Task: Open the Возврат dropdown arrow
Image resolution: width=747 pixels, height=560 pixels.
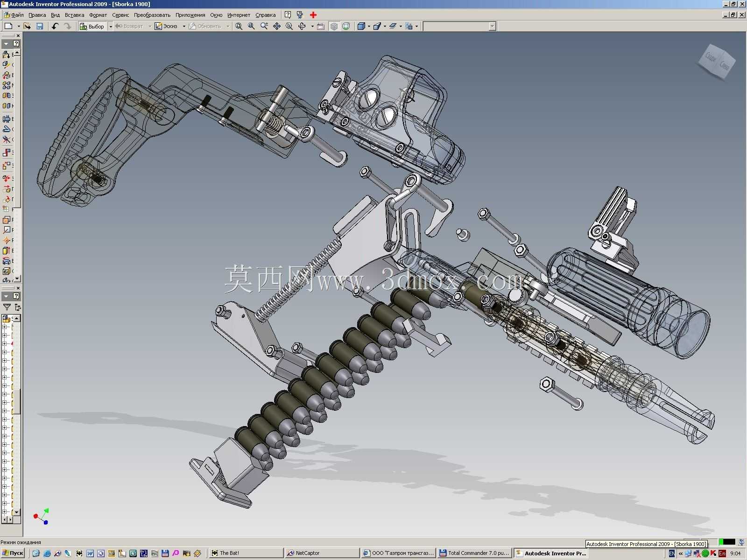Action: (x=150, y=26)
